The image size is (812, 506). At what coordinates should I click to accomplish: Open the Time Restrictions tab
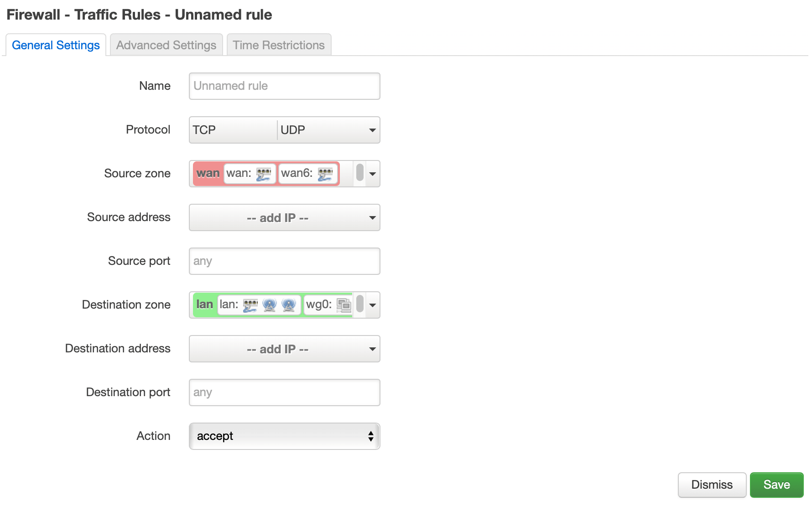click(x=279, y=45)
